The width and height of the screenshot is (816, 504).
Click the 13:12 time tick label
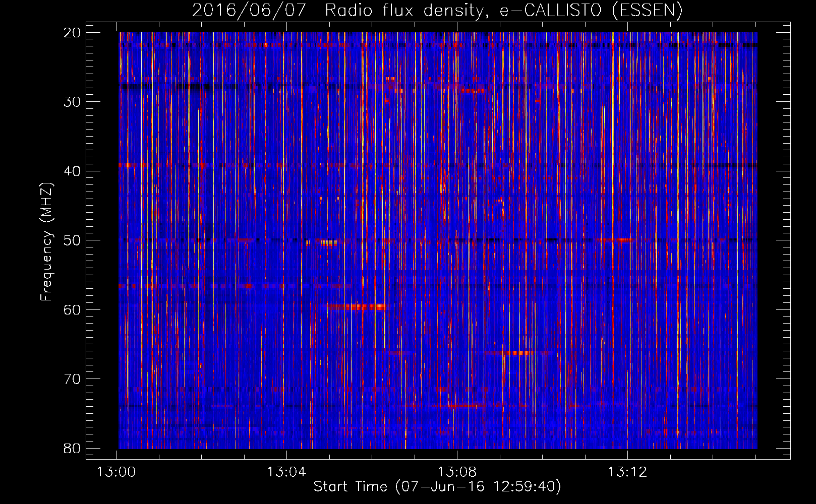point(627,472)
